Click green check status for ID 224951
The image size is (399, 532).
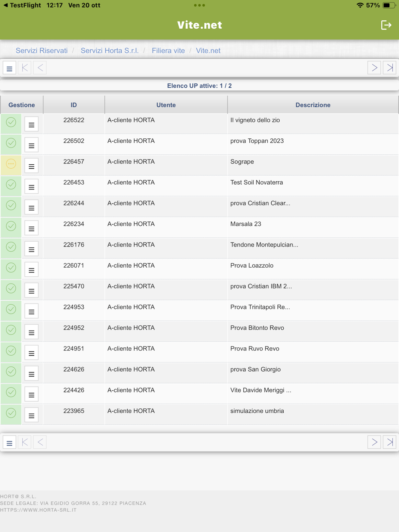click(11, 351)
